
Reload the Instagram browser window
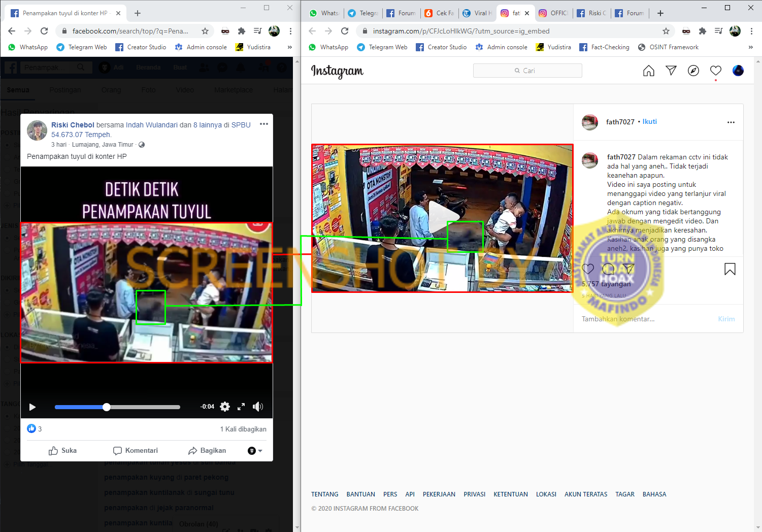click(x=345, y=31)
